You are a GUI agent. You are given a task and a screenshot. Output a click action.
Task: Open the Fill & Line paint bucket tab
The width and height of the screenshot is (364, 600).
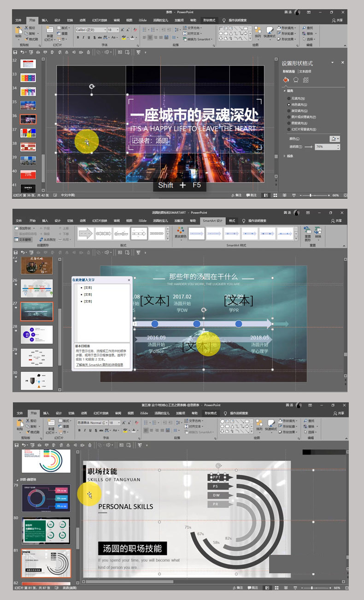coord(286,80)
